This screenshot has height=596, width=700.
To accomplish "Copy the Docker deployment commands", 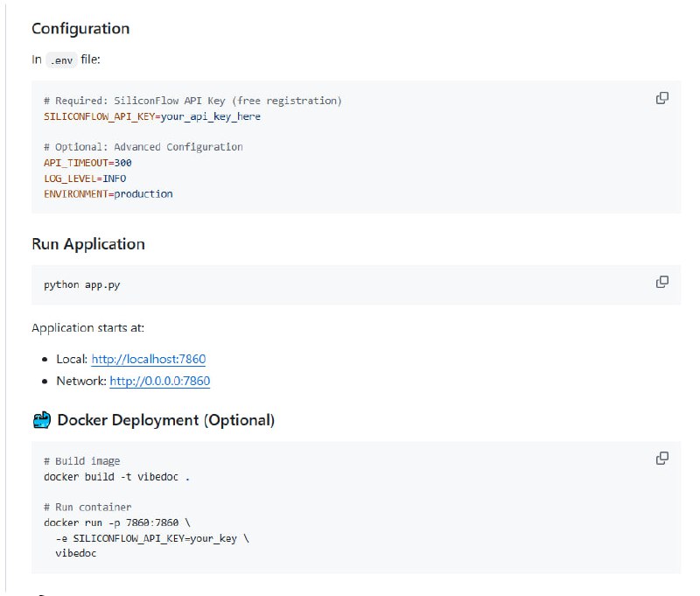I will [x=662, y=459].
